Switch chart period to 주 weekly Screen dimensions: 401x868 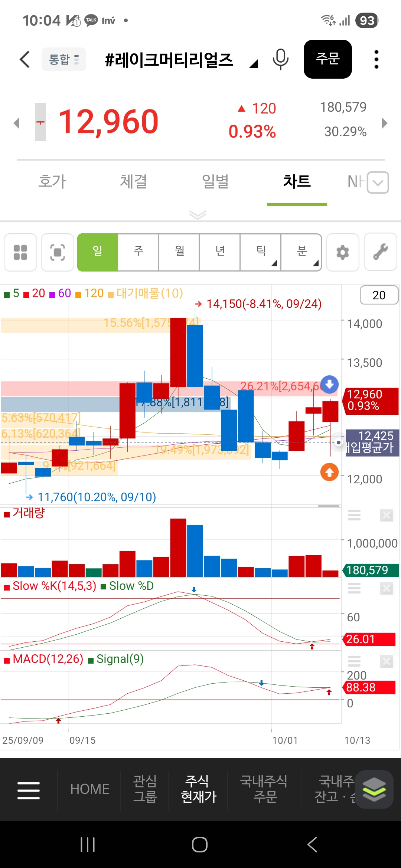138,252
